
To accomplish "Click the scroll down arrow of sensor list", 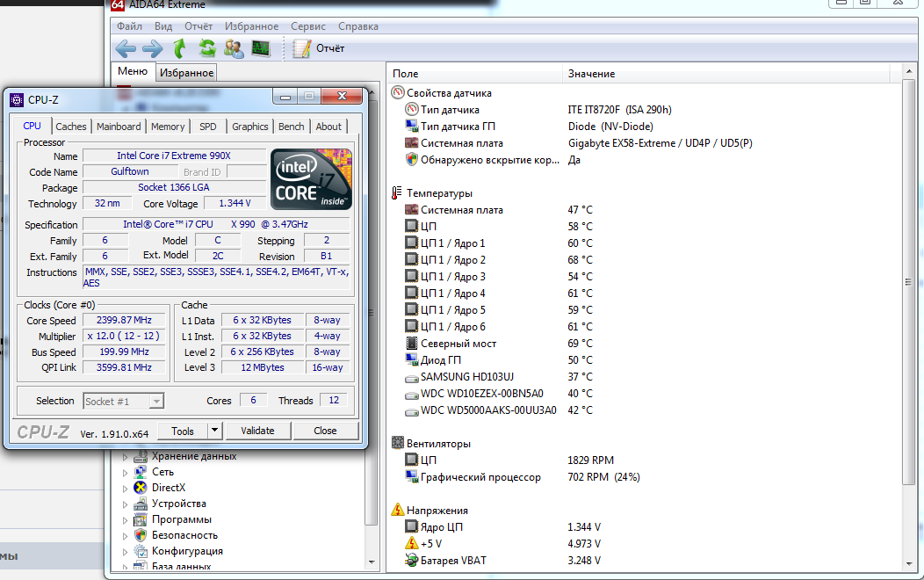I will (909, 564).
